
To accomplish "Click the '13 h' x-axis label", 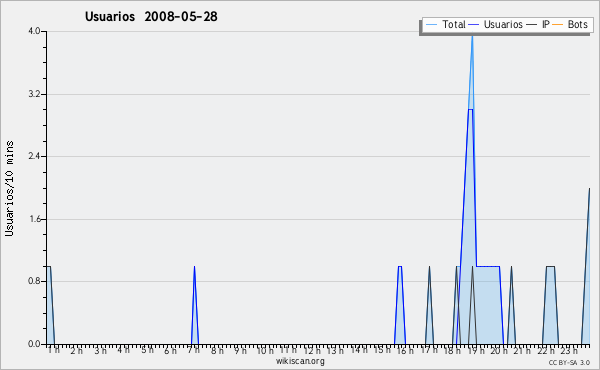I will pyautogui.click(x=335, y=350).
